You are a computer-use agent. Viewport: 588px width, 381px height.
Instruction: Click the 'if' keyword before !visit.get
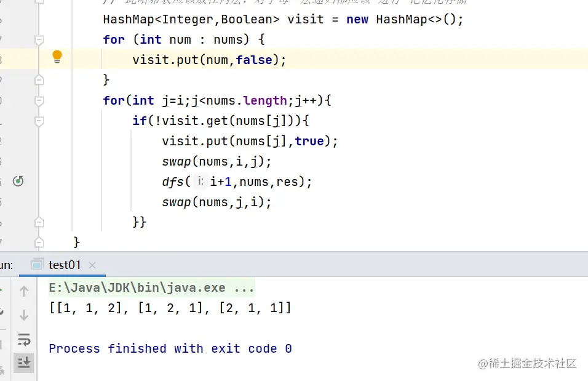[140, 121]
